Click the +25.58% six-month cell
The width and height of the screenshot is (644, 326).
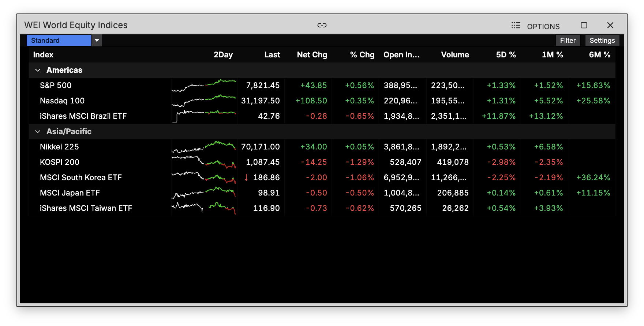[x=593, y=101]
